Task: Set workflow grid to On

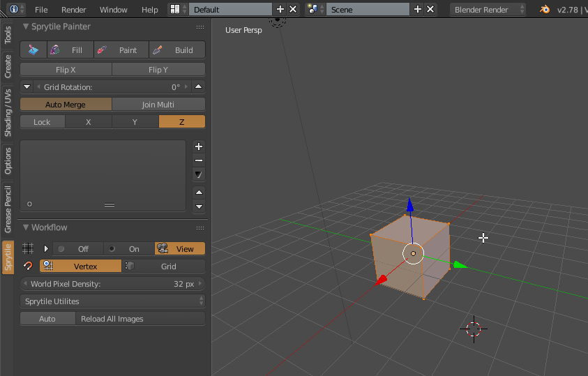Action: [129, 248]
